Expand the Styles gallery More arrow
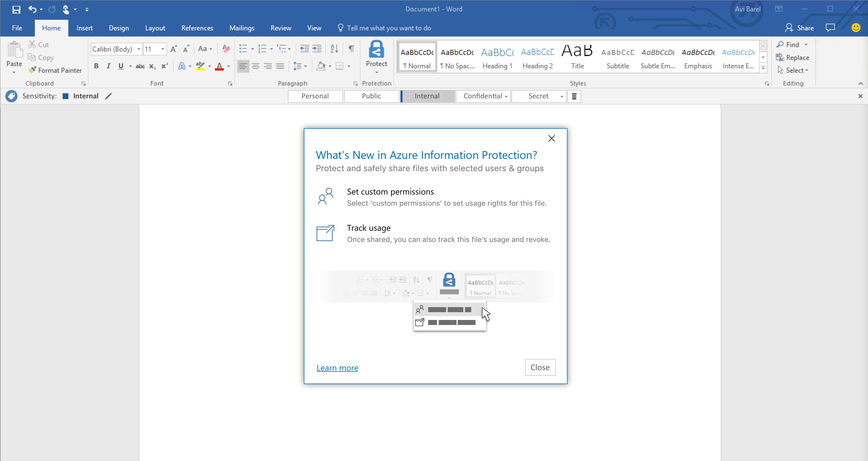The height and width of the screenshot is (461, 868). (763, 68)
